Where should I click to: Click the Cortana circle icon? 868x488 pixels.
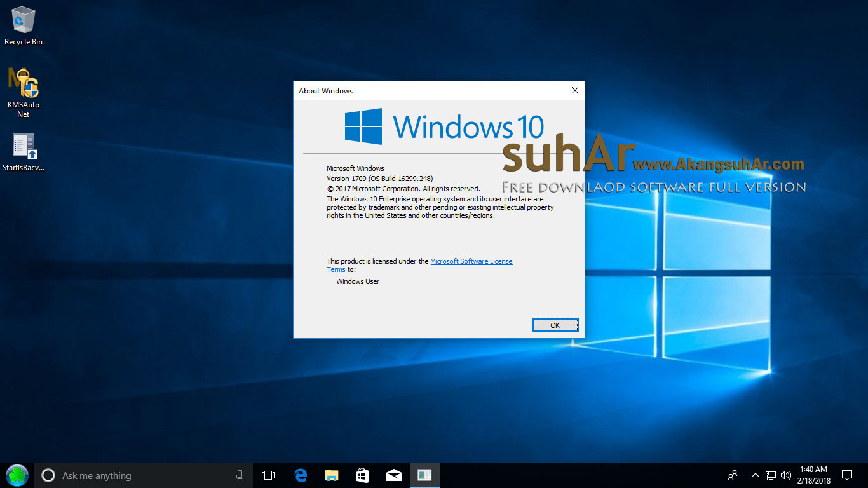[x=48, y=475]
